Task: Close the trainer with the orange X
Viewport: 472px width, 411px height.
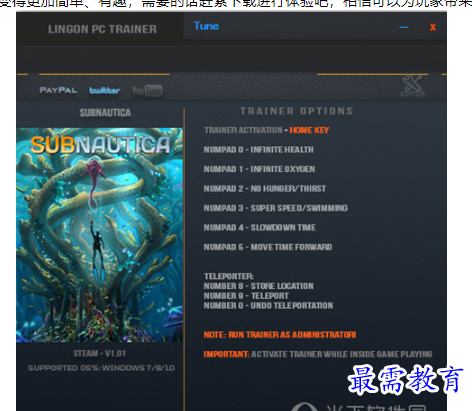Action: 433,27
